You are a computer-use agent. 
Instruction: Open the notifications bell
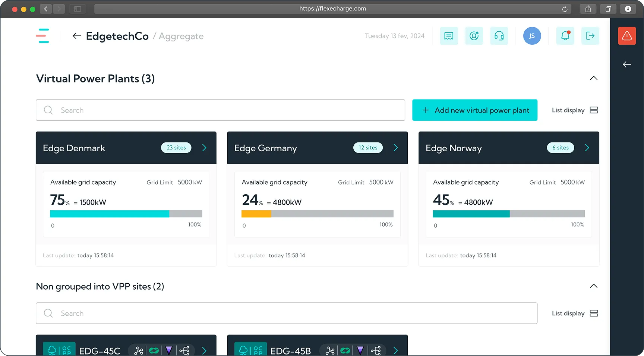pos(565,36)
